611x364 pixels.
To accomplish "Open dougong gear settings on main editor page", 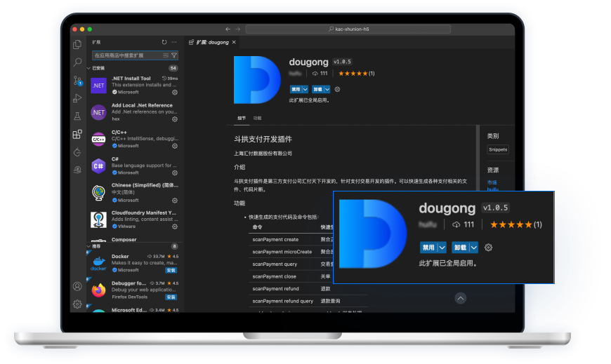I will click(337, 89).
